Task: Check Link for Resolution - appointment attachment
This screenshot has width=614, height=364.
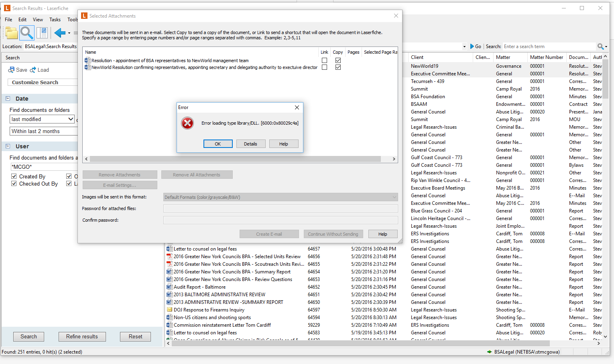Action: tap(324, 61)
